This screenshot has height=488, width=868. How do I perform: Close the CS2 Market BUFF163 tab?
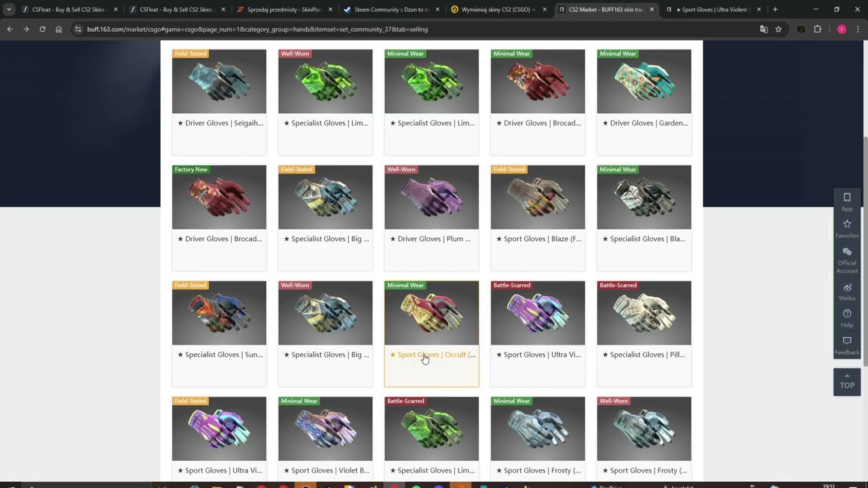652,9
